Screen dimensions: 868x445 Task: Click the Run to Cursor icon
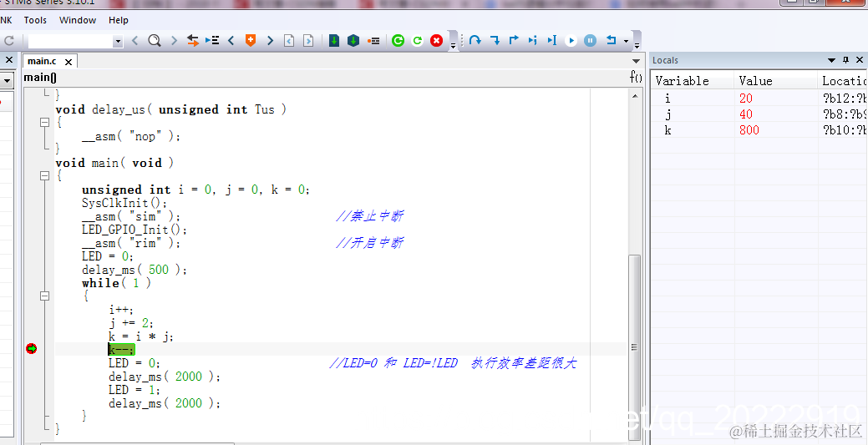[x=552, y=40]
